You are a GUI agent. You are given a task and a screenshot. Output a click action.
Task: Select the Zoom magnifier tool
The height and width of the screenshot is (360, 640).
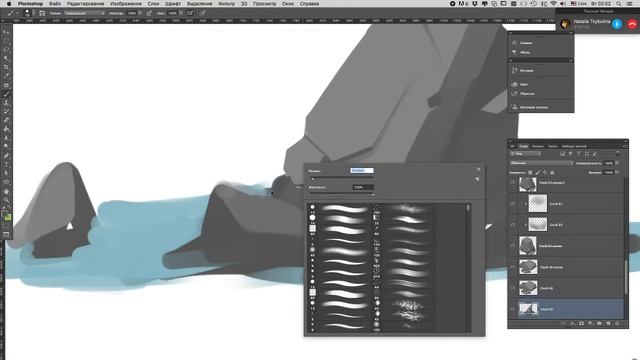(x=6, y=200)
